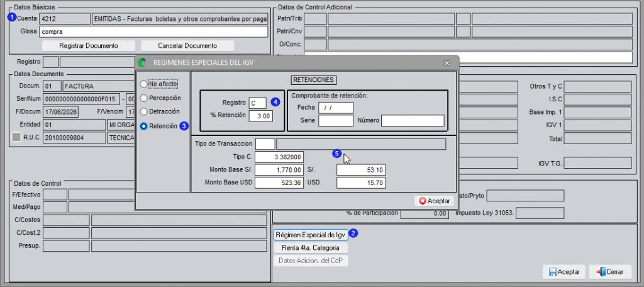The width and height of the screenshot is (644, 287).
Task: Click the Patri/Trib code field
Action: click(315, 19)
